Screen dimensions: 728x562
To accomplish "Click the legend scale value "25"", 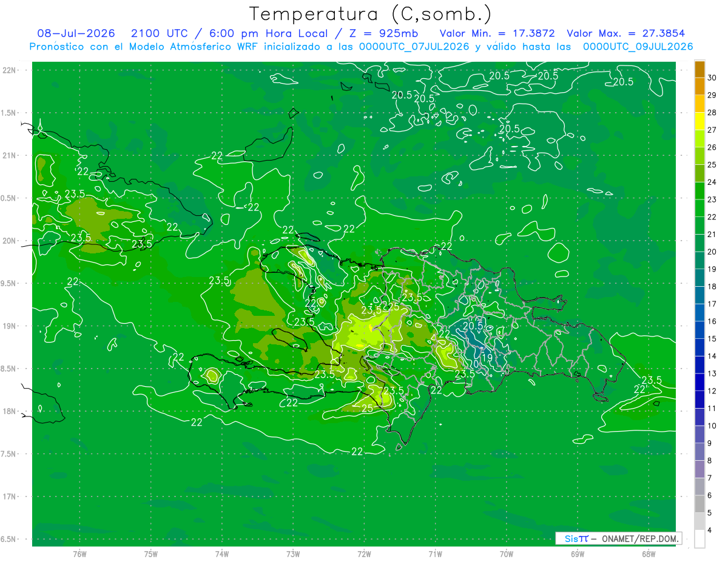I will (x=712, y=164).
